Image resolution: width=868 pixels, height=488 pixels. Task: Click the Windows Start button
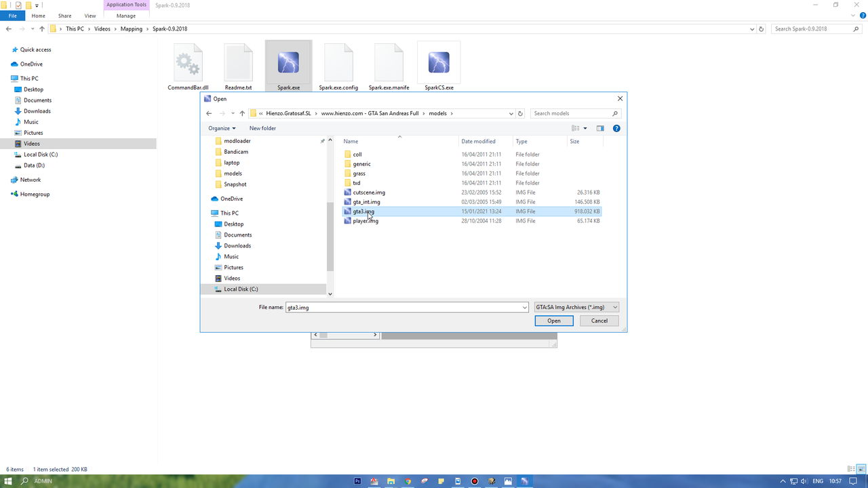pos(8,481)
